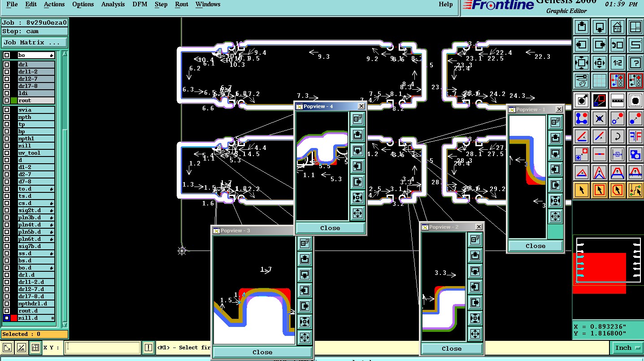Click the pan down icon in main toolbar
This screenshot has height=361, width=644.
tap(600, 26)
